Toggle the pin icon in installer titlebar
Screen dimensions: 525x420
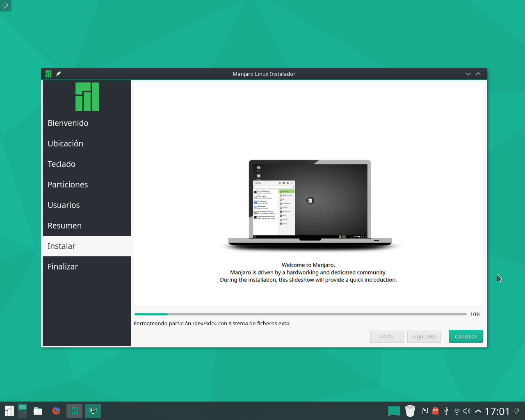click(58, 74)
